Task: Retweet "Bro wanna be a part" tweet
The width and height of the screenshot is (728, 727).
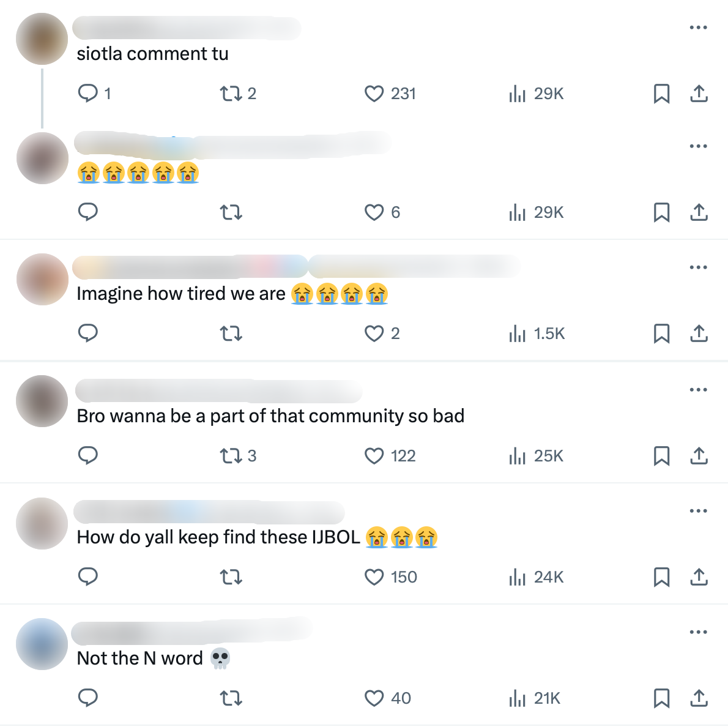Action: click(231, 456)
